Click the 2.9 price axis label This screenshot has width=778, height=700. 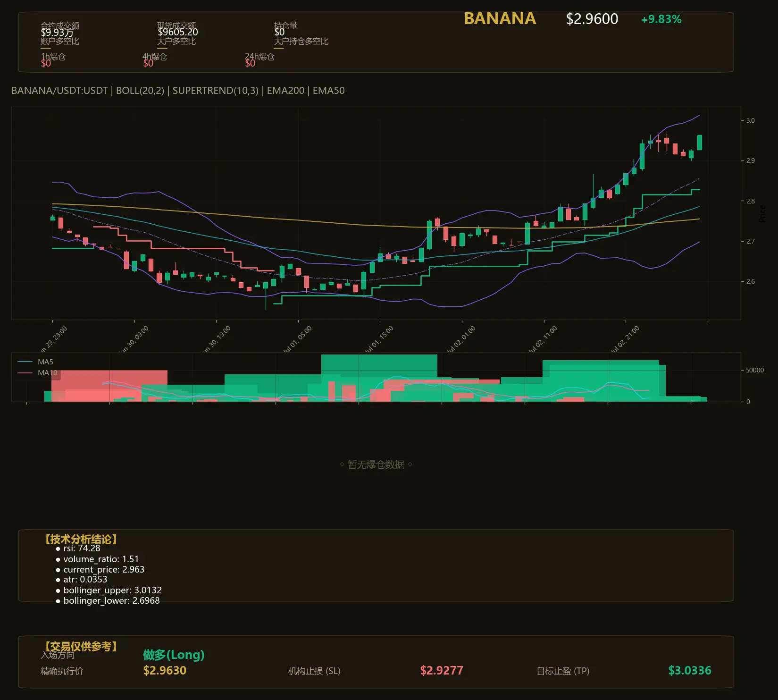pos(750,160)
